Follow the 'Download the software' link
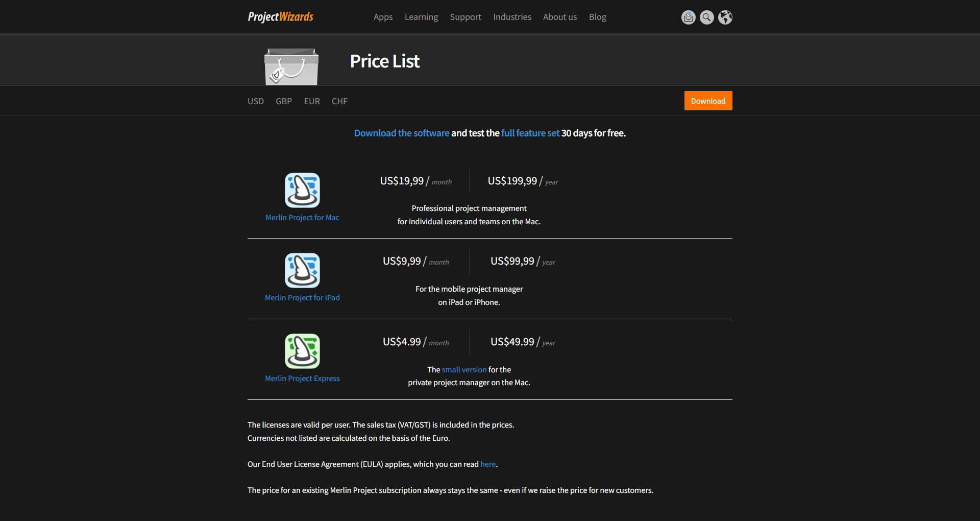 click(402, 133)
